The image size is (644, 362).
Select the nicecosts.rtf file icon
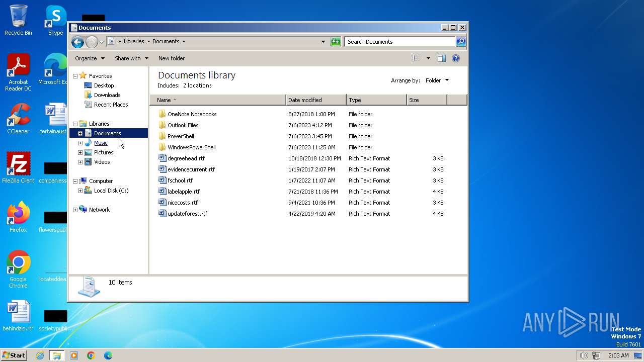point(162,203)
